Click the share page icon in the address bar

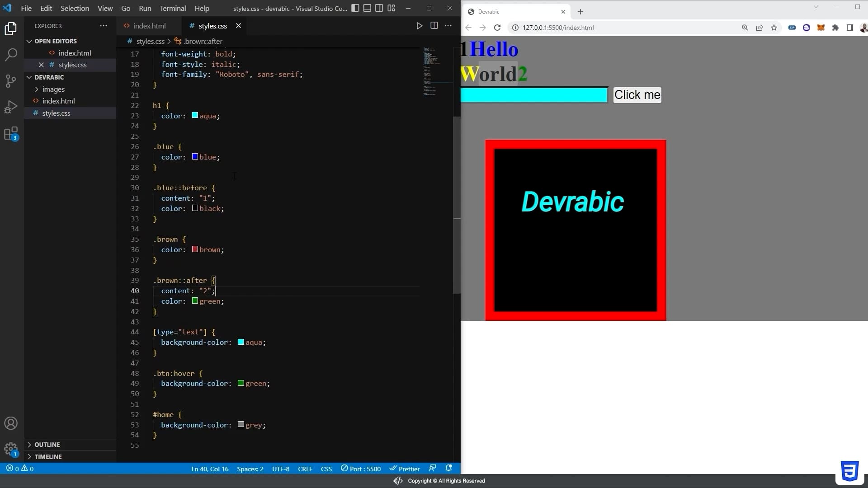tap(759, 28)
